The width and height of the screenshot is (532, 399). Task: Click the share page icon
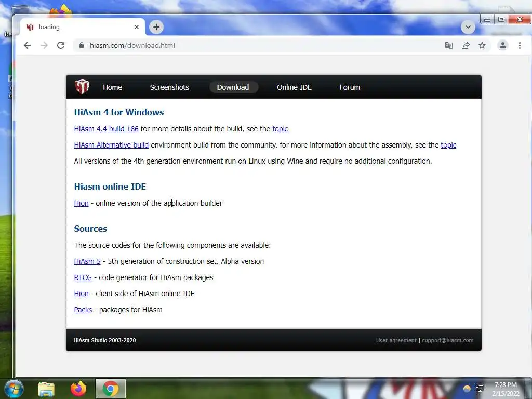(465, 45)
